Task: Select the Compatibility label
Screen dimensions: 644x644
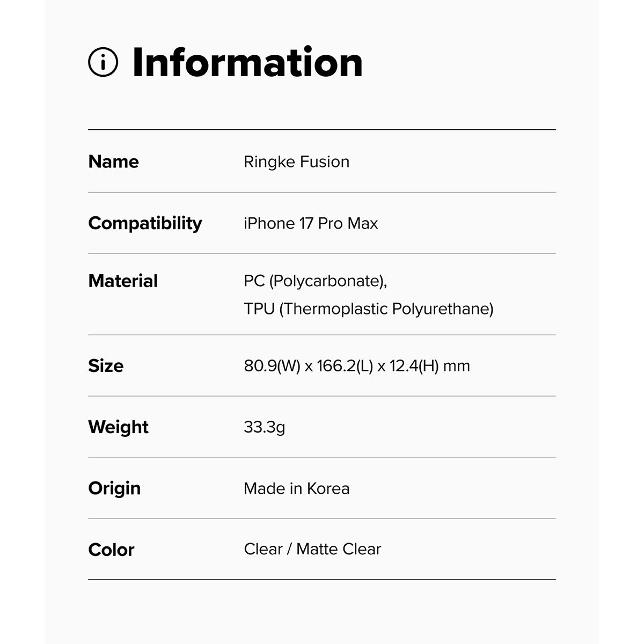Action: pyautogui.click(x=145, y=223)
